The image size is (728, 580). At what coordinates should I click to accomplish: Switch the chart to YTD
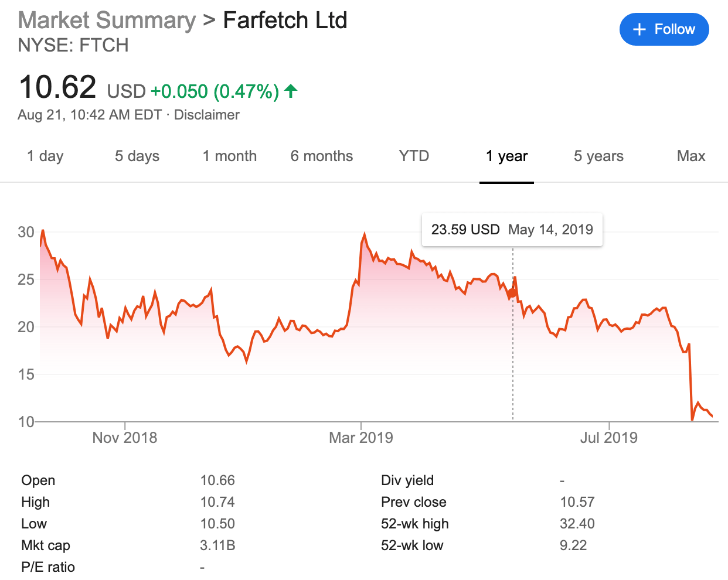[414, 156]
